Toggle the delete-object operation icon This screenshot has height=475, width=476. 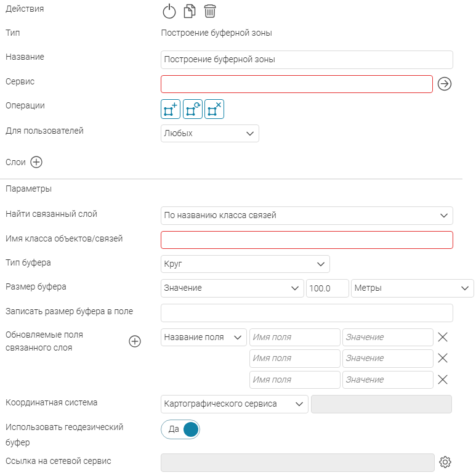coord(214,109)
